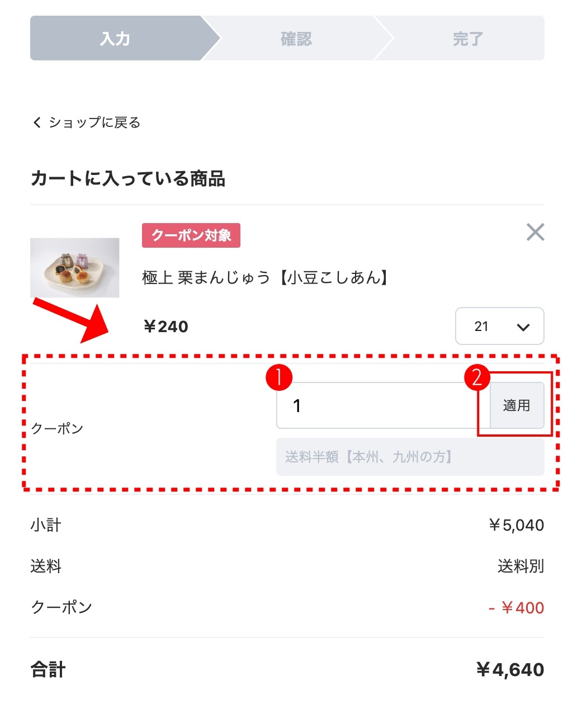Click the back chevron beside ショップに戻る

(x=37, y=122)
